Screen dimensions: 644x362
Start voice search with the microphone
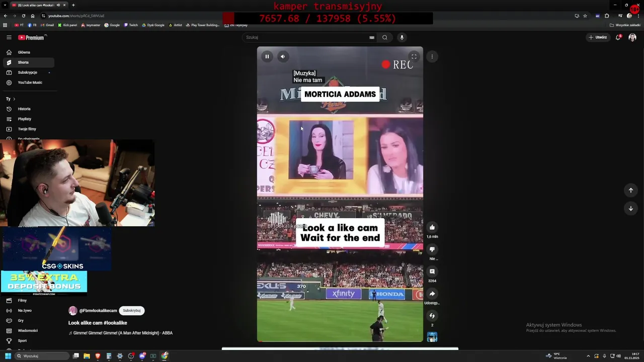click(x=401, y=37)
